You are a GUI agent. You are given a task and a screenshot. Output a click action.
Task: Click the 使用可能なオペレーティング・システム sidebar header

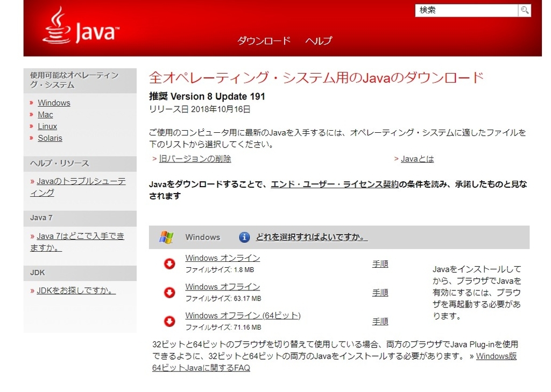(80, 81)
